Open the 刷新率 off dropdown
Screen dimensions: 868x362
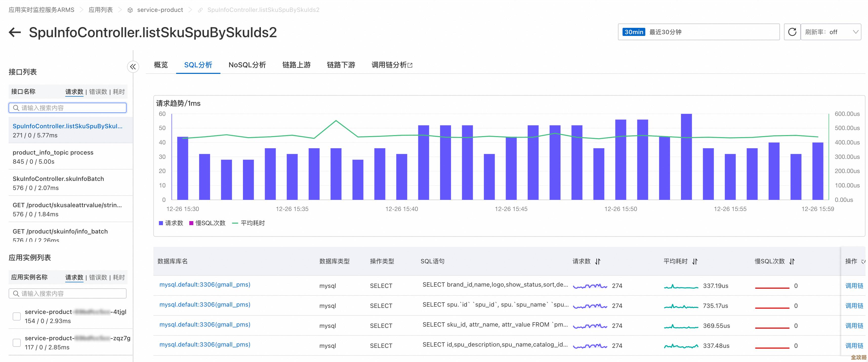(831, 32)
